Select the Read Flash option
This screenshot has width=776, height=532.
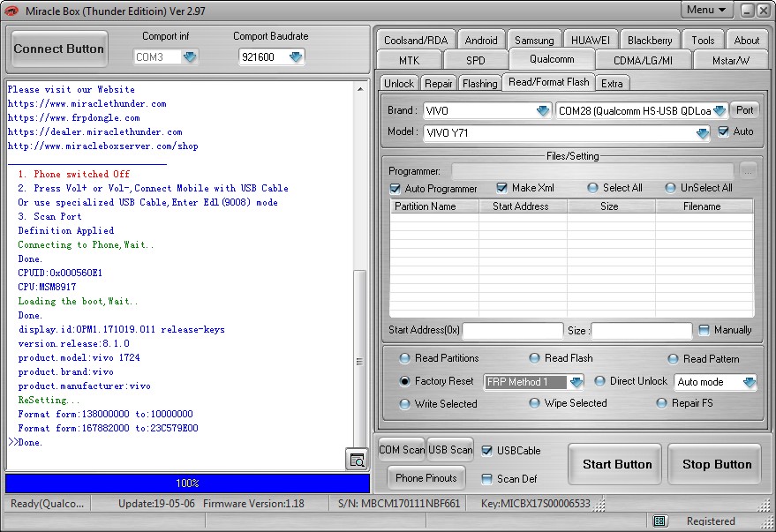534,358
